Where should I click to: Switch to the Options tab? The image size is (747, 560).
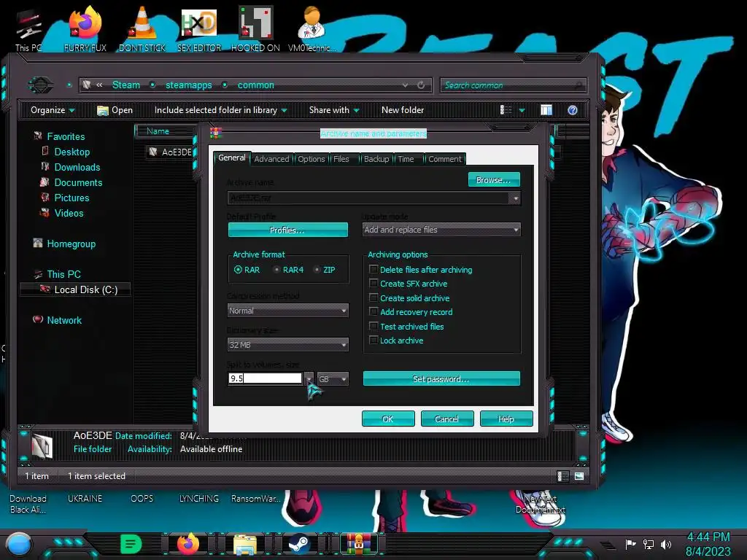click(311, 159)
